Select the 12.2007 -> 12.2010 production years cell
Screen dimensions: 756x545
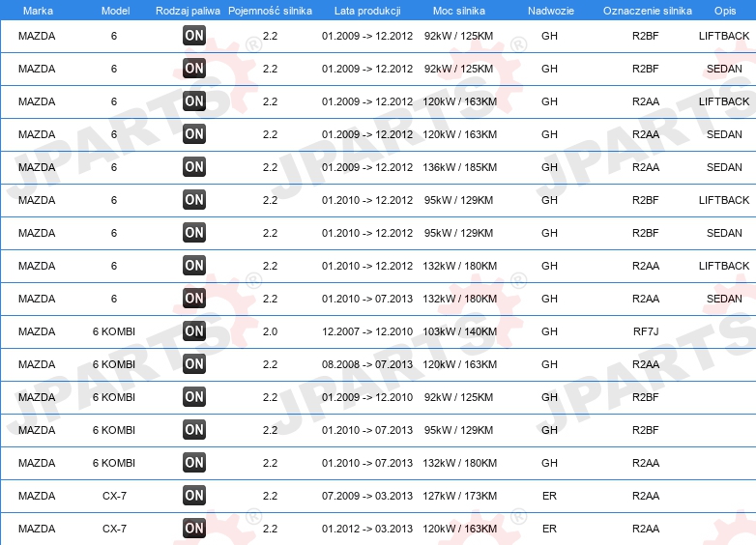[x=367, y=331]
